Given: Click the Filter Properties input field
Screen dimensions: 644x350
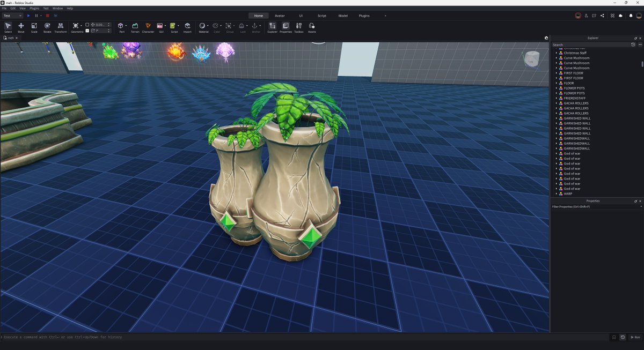Looking at the screenshot, I should (x=596, y=206).
